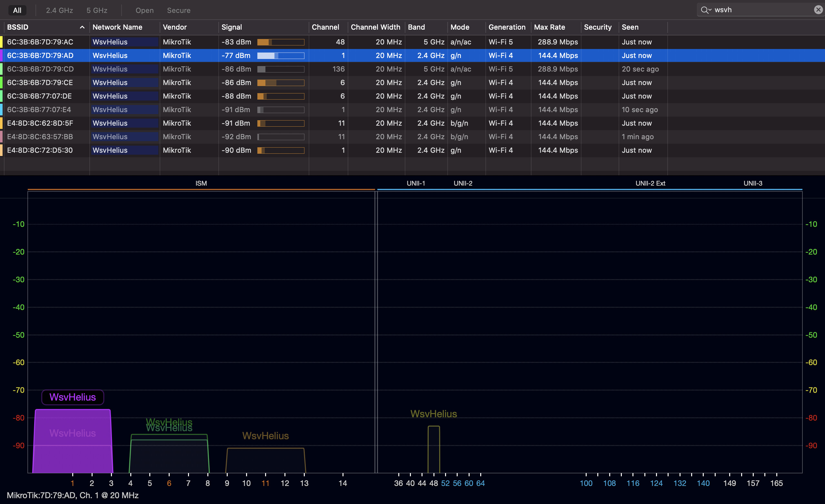Viewport: 825px width, 504px height.
Task: Show all networks with the All filter
Action: point(17,10)
